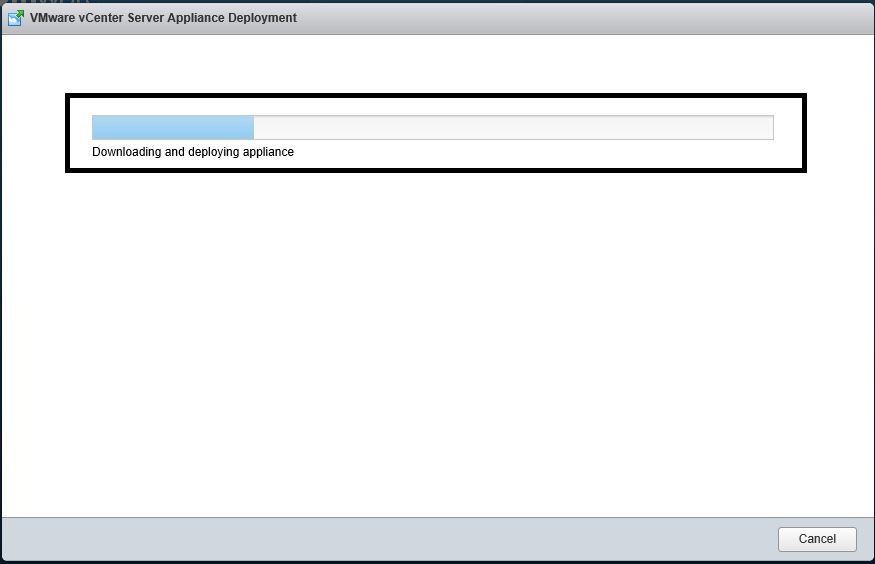Viewport: 875px width, 564px height.
Task: Click the left start of the progress bar
Action: point(96,127)
